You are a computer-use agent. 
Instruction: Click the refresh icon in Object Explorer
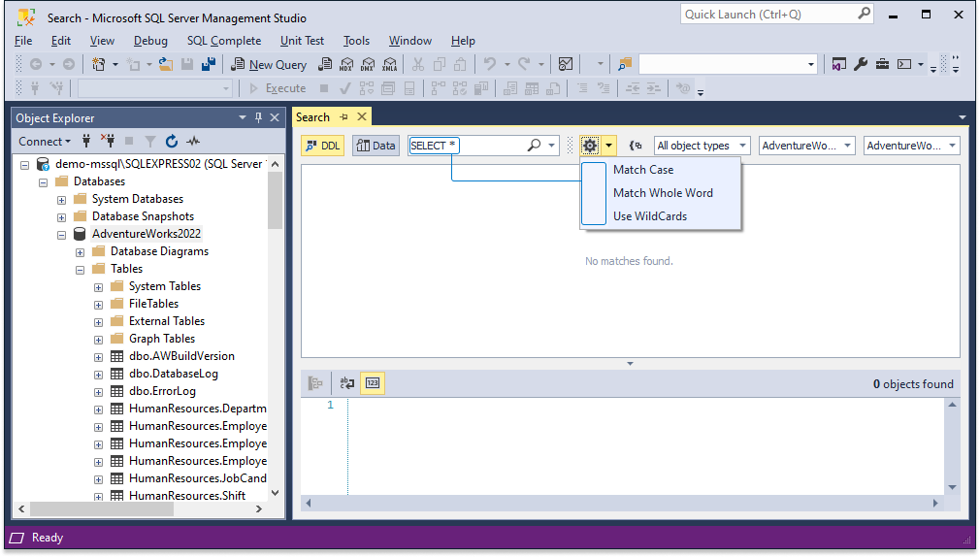(x=171, y=142)
